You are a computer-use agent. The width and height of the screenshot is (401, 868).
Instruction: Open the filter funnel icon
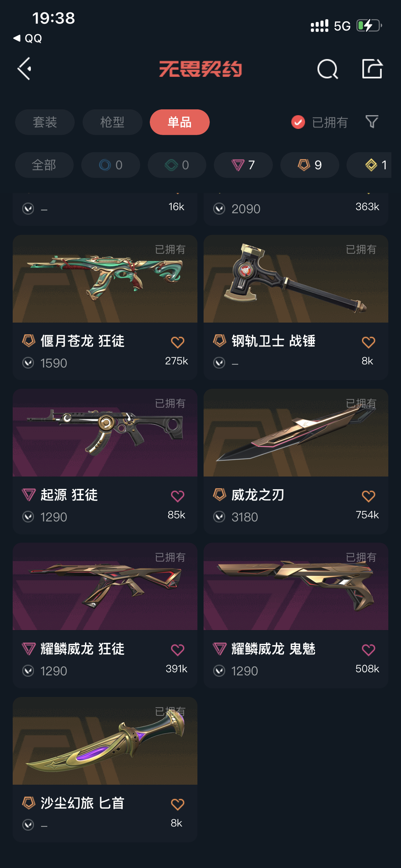click(x=372, y=122)
